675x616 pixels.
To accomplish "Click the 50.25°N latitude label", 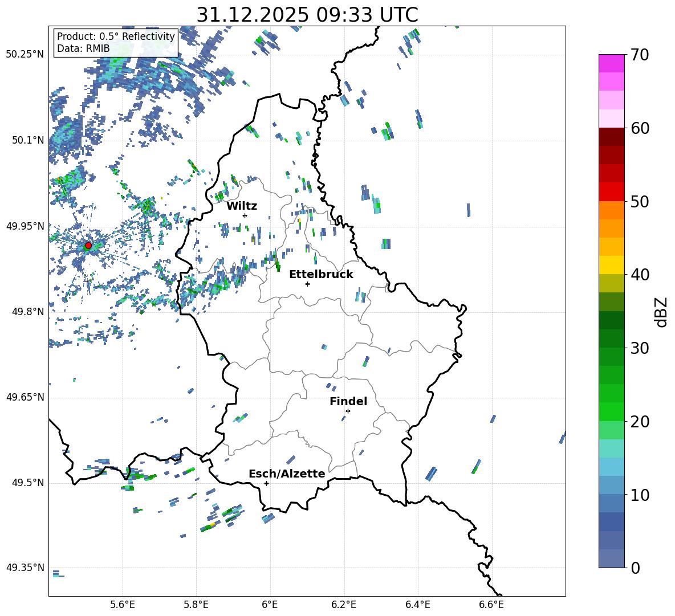I will coord(25,55).
